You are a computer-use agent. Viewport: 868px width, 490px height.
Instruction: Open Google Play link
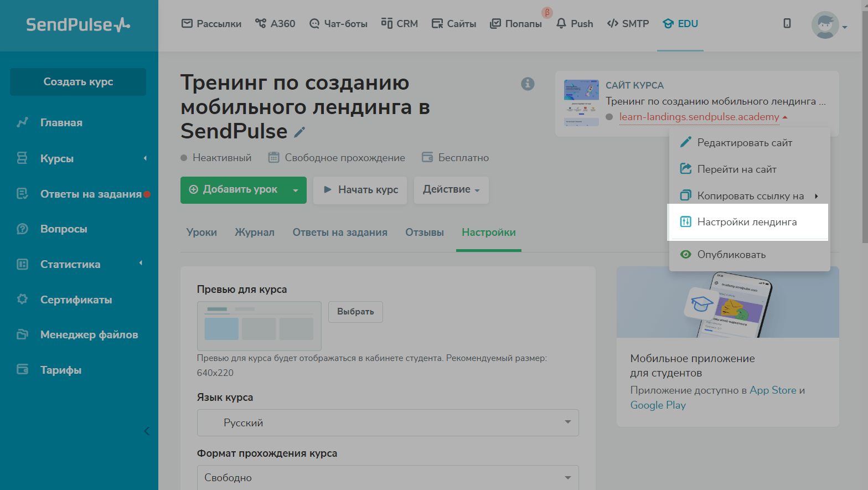658,405
